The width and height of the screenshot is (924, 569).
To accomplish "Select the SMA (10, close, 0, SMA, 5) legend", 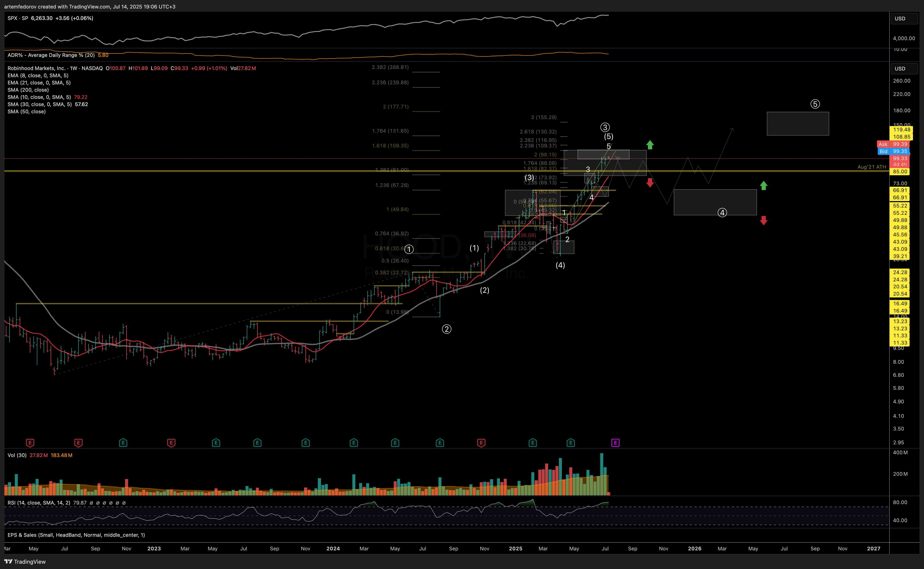I will click(x=39, y=97).
